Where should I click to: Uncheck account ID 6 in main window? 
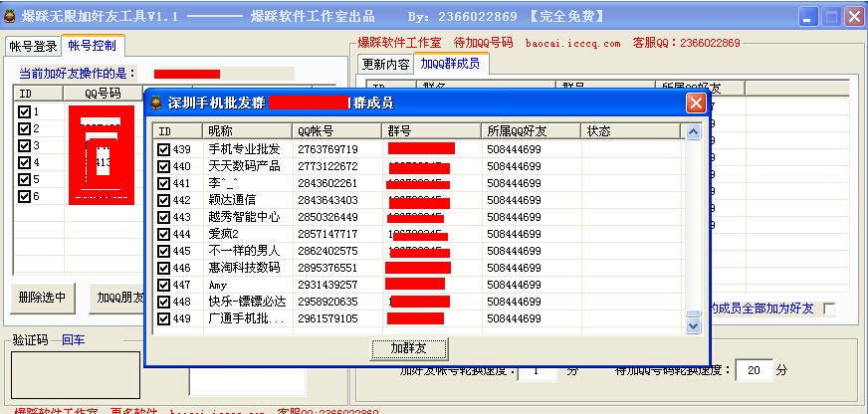pyautogui.click(x=24, y=196)
